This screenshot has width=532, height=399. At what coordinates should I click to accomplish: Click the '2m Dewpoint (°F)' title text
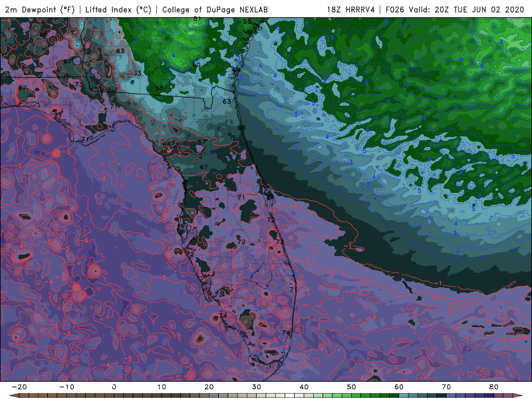click(x=40, y=9)
